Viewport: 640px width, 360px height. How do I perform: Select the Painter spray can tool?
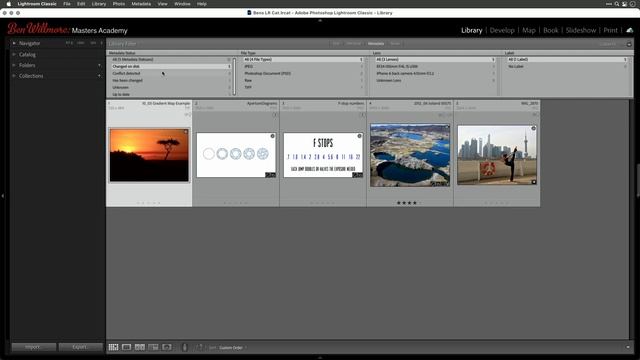point(184,347)
